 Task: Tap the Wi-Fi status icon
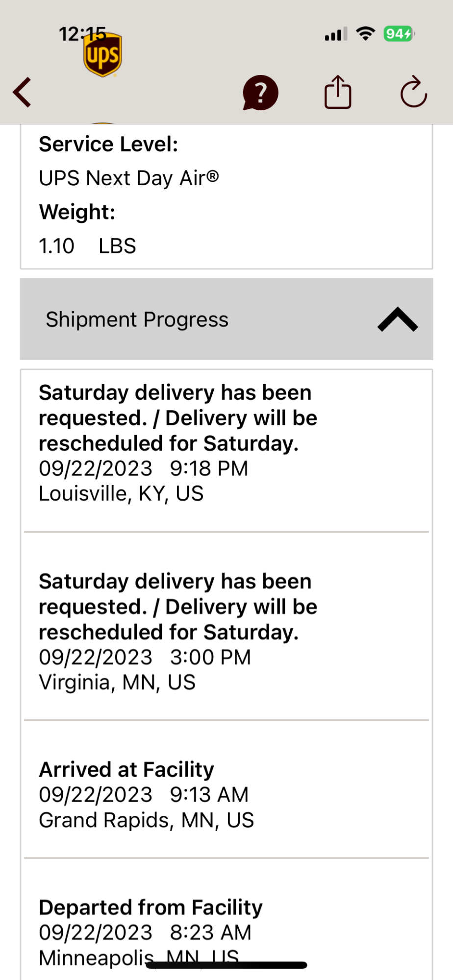(x=365, y=34)
